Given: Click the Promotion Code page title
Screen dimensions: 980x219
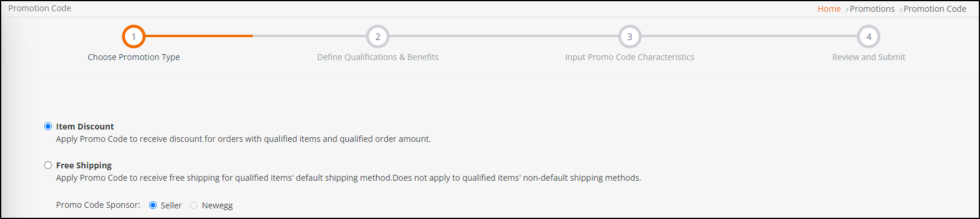Looking at the screenshot, I should (x=39, y=8).
